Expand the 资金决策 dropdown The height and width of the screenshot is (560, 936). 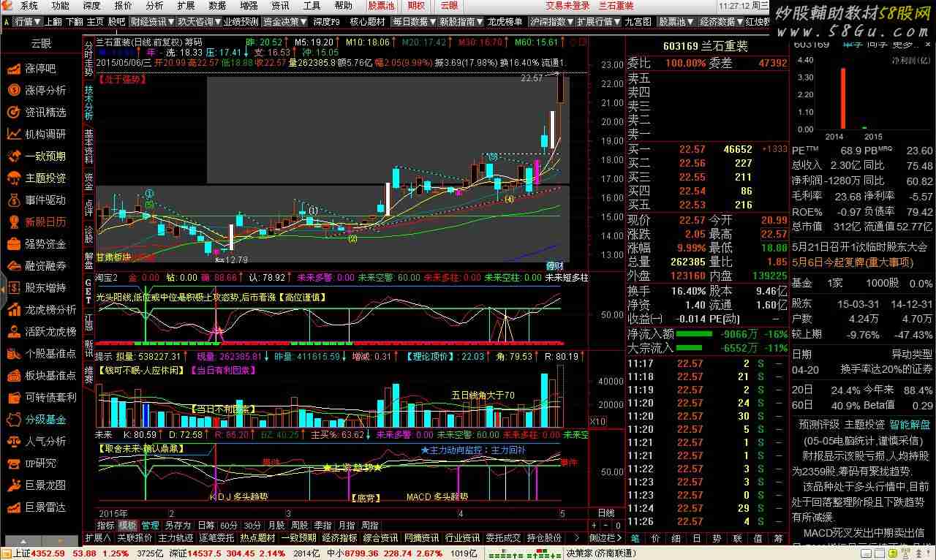[x=284, y=22]
